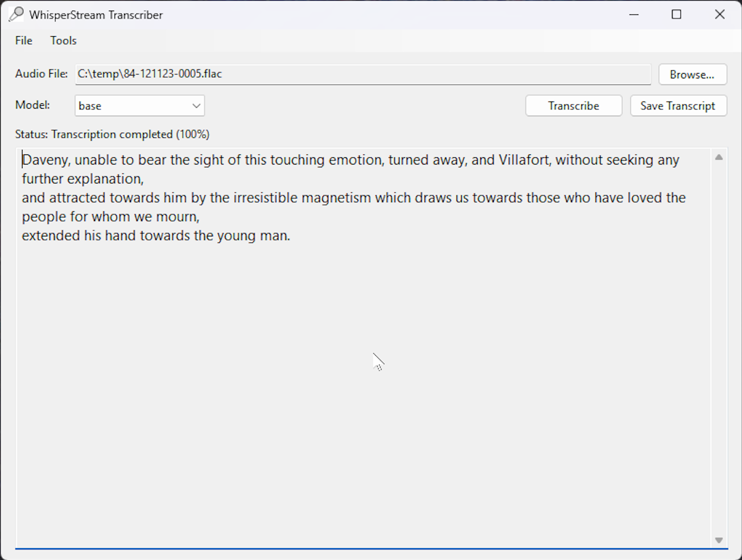This screenshot has width=742, height=560.
Task: Click the status line showing 'Transcription completed (100%)'
Action: click(x=113, y=134)
